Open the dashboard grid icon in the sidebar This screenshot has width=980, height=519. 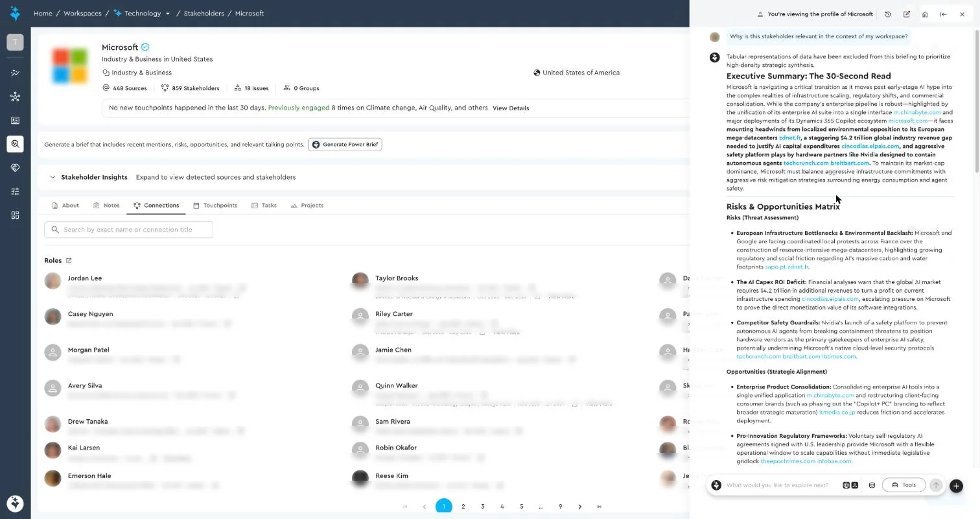15,215
